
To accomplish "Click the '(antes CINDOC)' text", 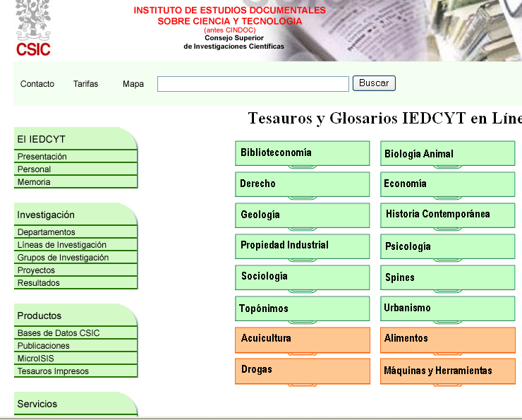I will click(x=230, y=30).
